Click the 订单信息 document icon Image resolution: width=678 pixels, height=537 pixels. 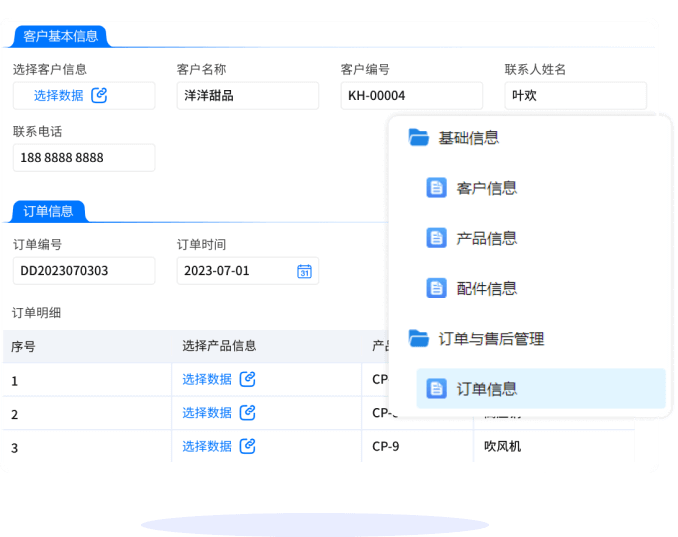(x=436, y=389)
